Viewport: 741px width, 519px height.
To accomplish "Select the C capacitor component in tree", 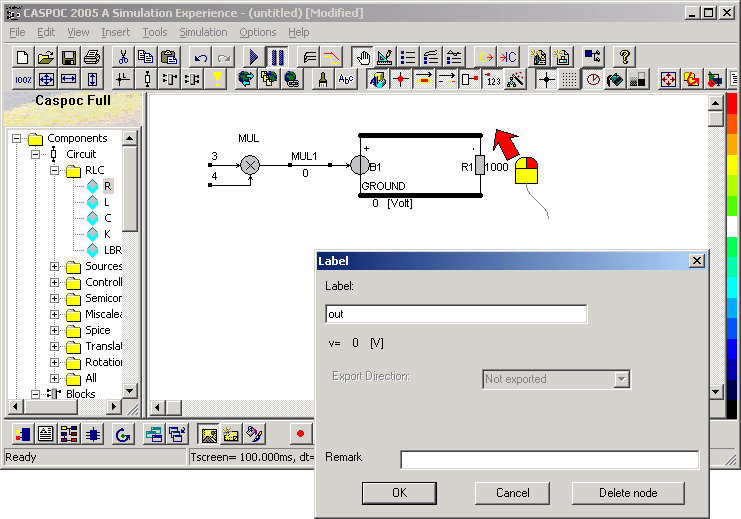I will click(107, 218).
